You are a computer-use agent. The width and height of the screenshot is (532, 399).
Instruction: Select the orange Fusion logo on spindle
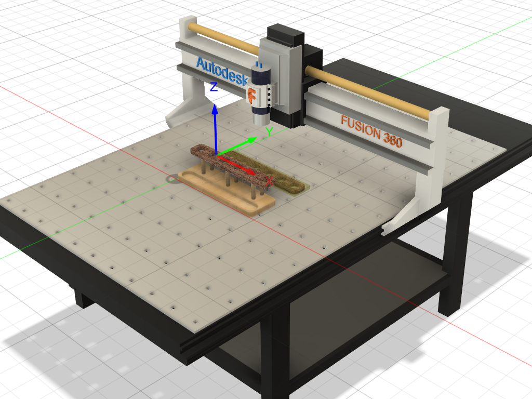tap(252, 96)
